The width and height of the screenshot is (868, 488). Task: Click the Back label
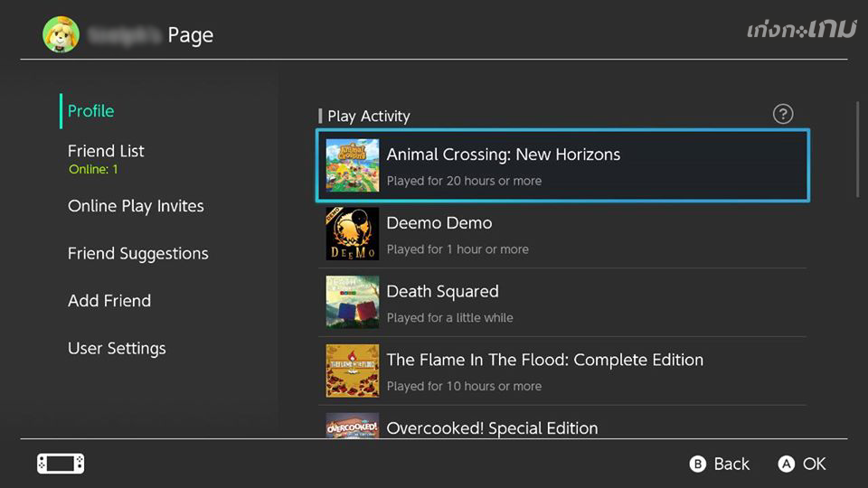point(731,464)
